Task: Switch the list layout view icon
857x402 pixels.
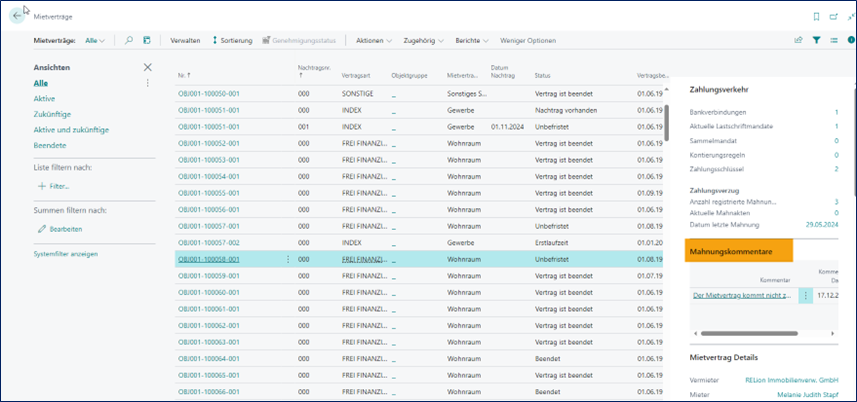Action: tap(832, 40)
